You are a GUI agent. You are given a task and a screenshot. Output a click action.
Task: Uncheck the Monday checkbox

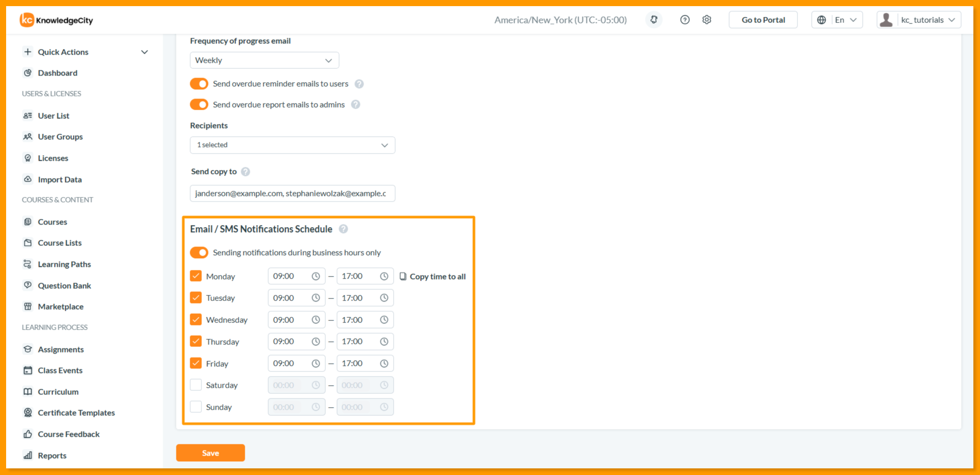[x=196, y=276]
